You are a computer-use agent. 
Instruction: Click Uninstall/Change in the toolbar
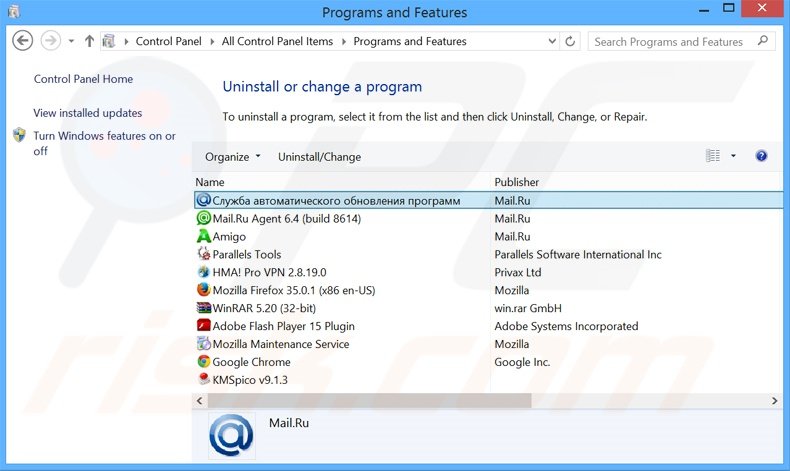coord(319,157)
